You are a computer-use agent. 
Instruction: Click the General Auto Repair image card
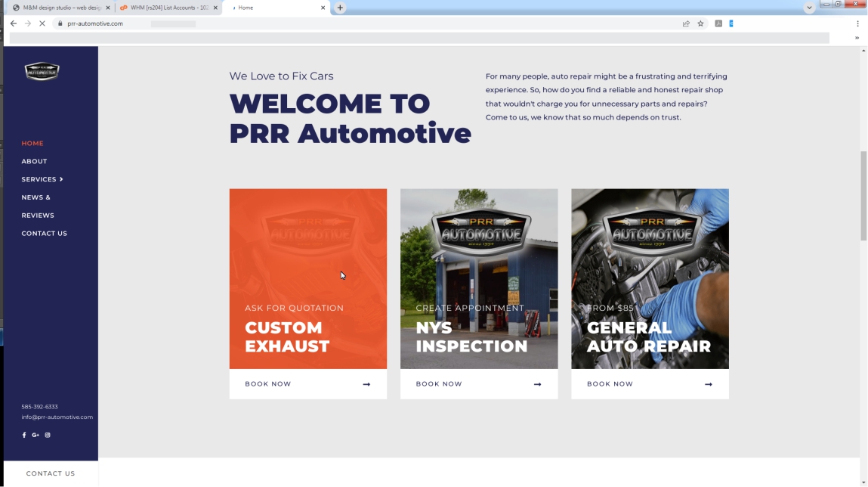tap(650, 278)
